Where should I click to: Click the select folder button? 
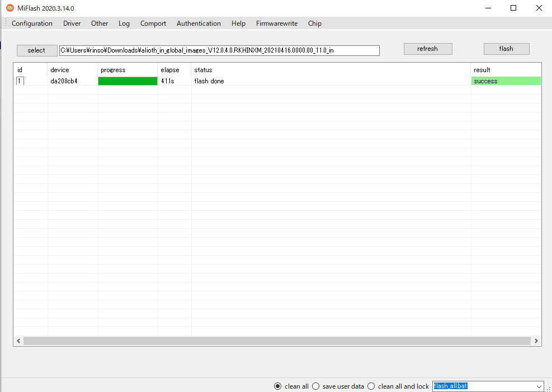(x=36, y=50)
